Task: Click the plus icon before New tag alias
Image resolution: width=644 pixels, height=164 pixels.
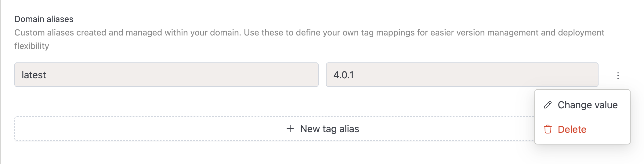Action: (x=290, y=129)
